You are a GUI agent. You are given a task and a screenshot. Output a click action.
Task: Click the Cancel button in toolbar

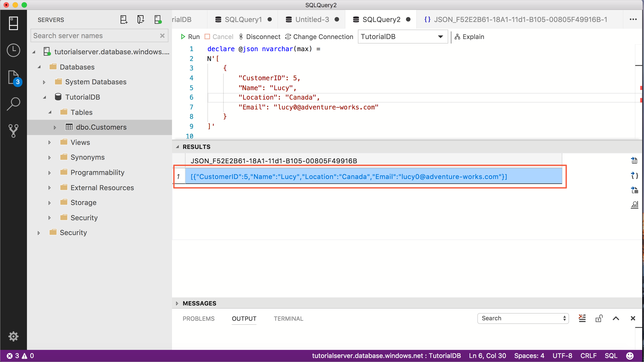coord(218,37)
